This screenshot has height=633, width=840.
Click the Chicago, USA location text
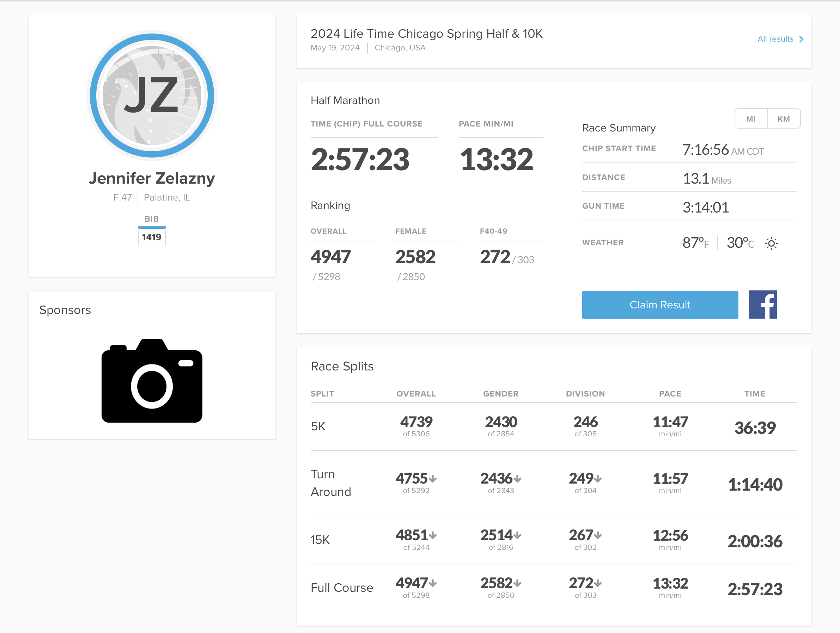[x=400, y=48]
